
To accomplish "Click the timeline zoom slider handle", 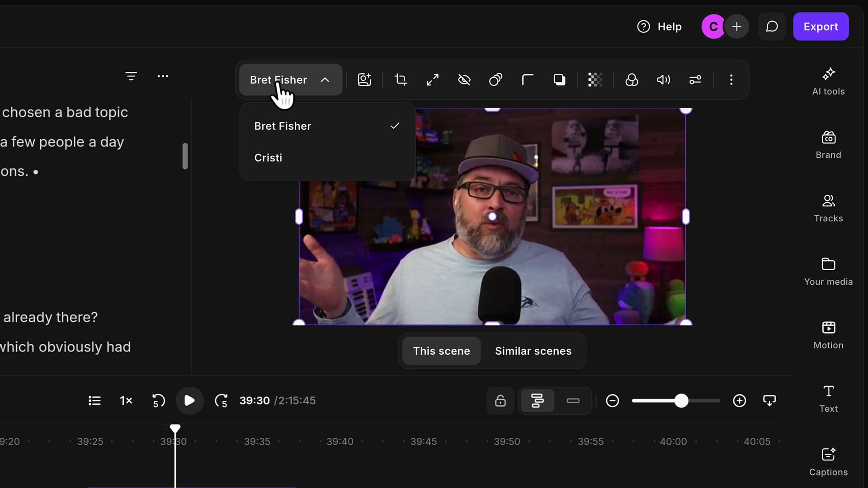I will [x=681, y=401].
